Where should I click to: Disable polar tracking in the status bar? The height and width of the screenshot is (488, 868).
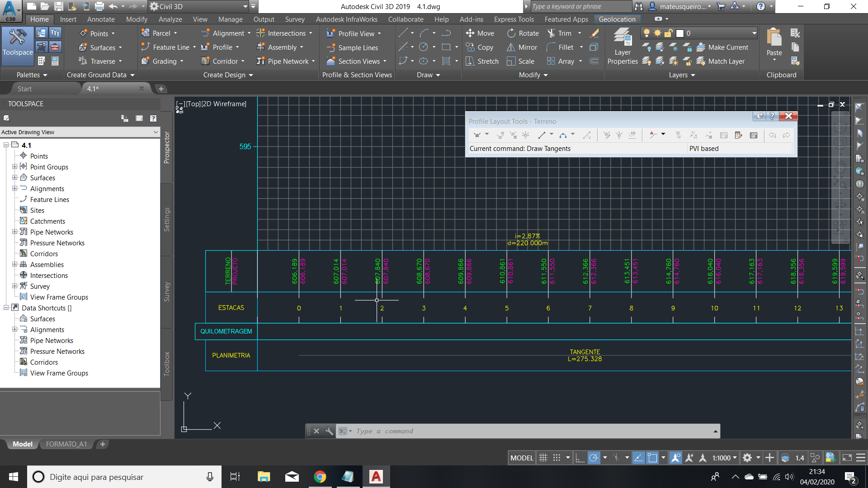point(594,458)
